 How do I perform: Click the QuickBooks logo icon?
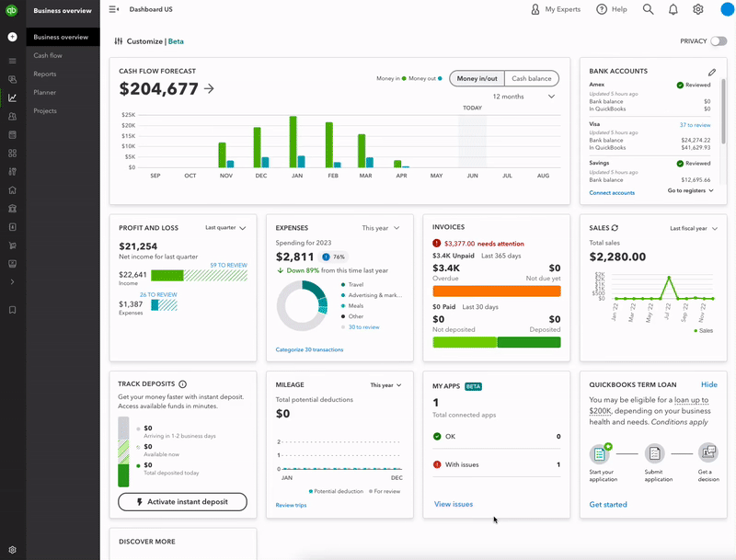12,10
